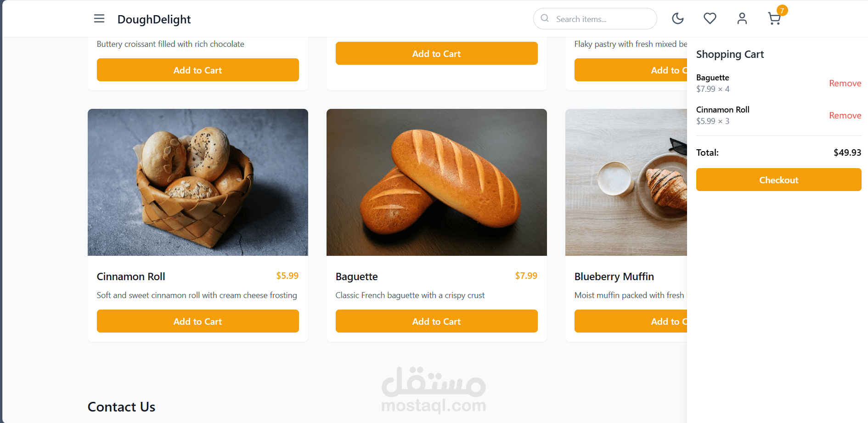Remove Baguette from the cart
Viewport: 868px width, 423px height.
point(845,83)
